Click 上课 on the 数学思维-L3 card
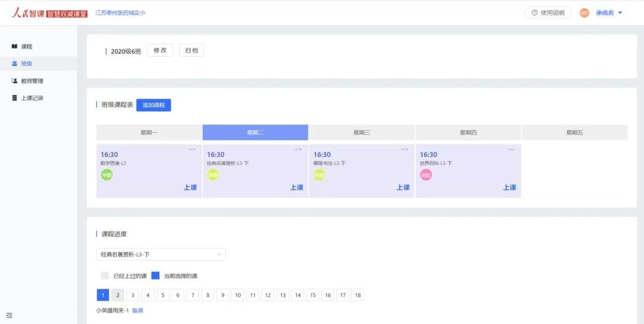The width and height of the screenshot is (644, 324). pyautogui.click(x=190, y=188)
